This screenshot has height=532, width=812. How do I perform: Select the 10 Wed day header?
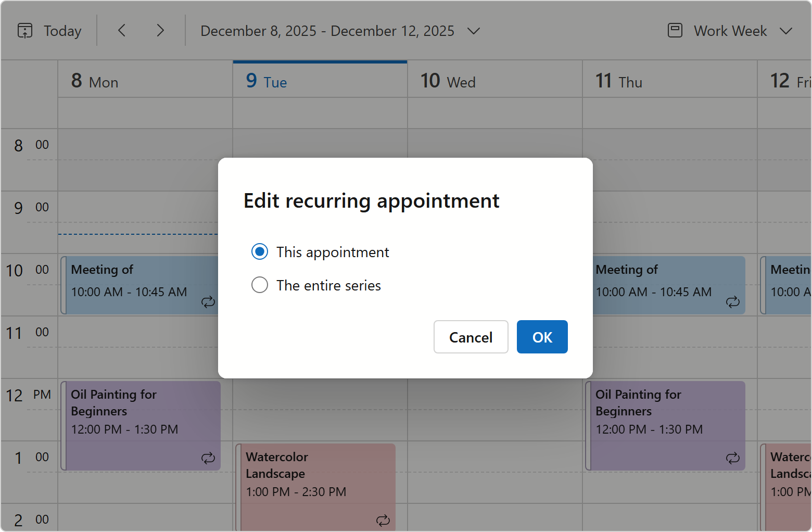click(448, 81)
